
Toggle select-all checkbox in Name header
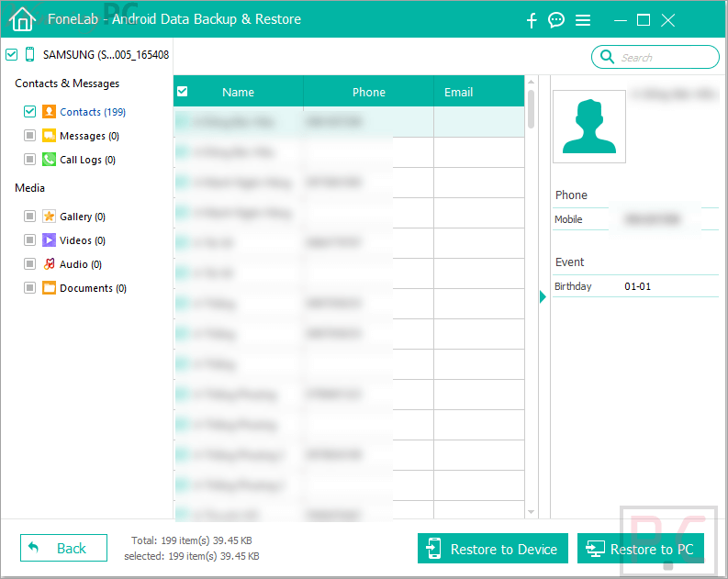click(183, 92)
